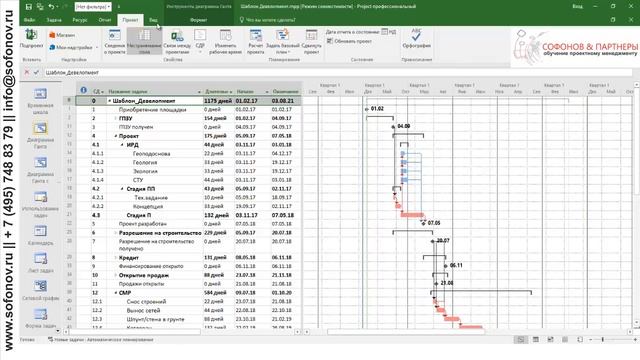Run the Орфография spell check
Viewport: 640px width, 360px height.
(416, 39)
